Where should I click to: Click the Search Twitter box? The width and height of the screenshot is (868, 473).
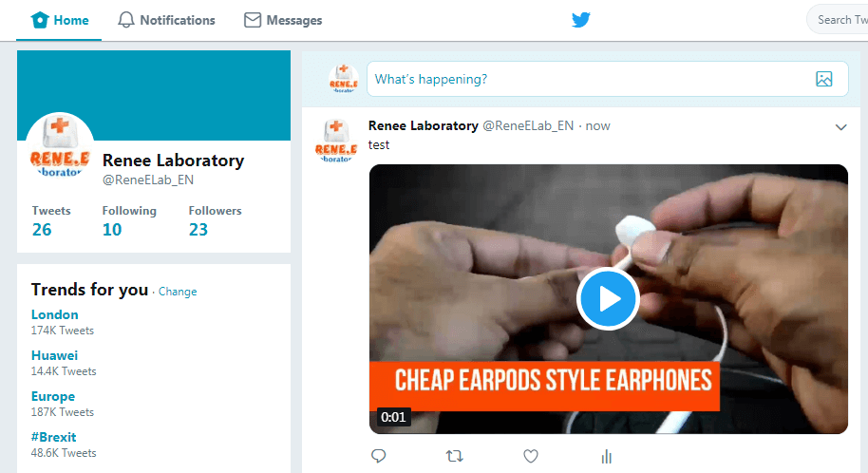(x=840, y=20)
